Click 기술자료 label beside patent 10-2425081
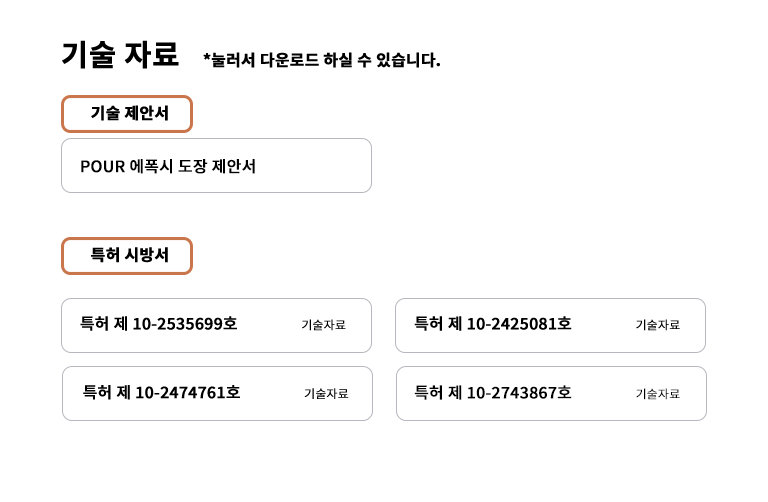The width and height of the screenshot is (768, 502). [x=657, y=325]
